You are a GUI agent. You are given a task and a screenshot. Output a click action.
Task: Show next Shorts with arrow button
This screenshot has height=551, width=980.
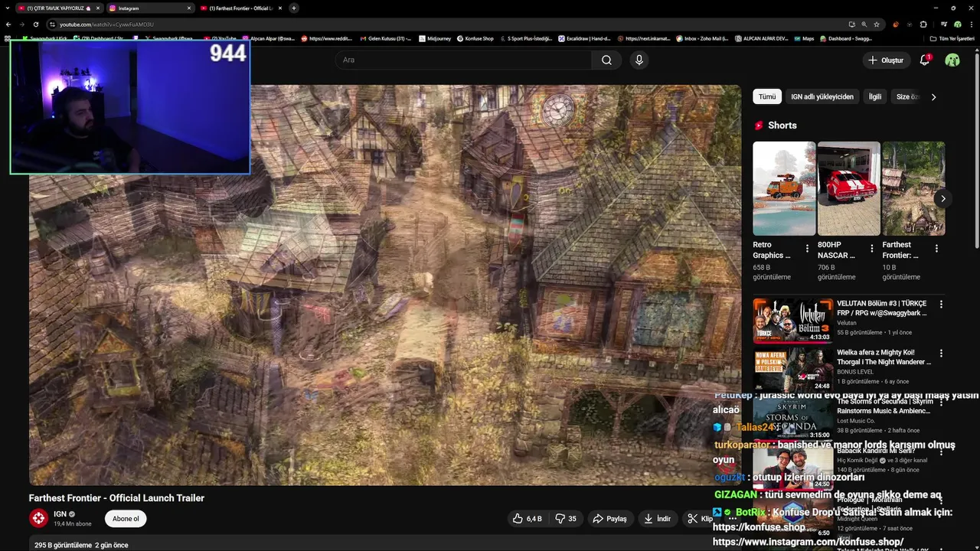(943, 198)
